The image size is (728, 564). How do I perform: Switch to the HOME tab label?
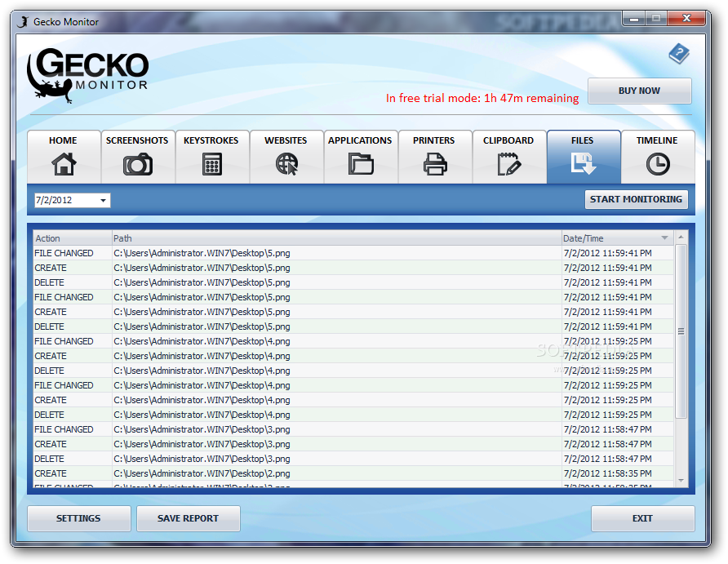(x=63, y=140)
